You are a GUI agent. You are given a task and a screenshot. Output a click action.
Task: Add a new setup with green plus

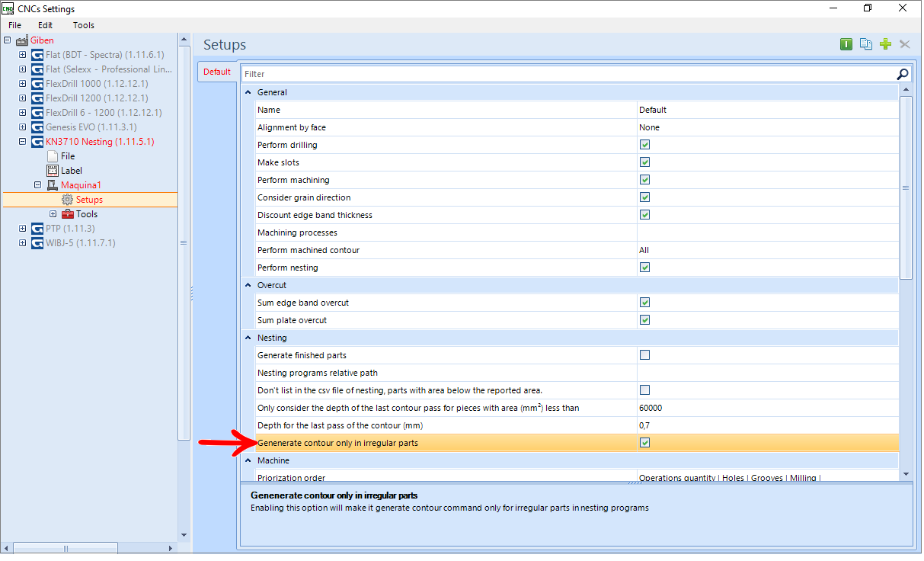point(885,44)
